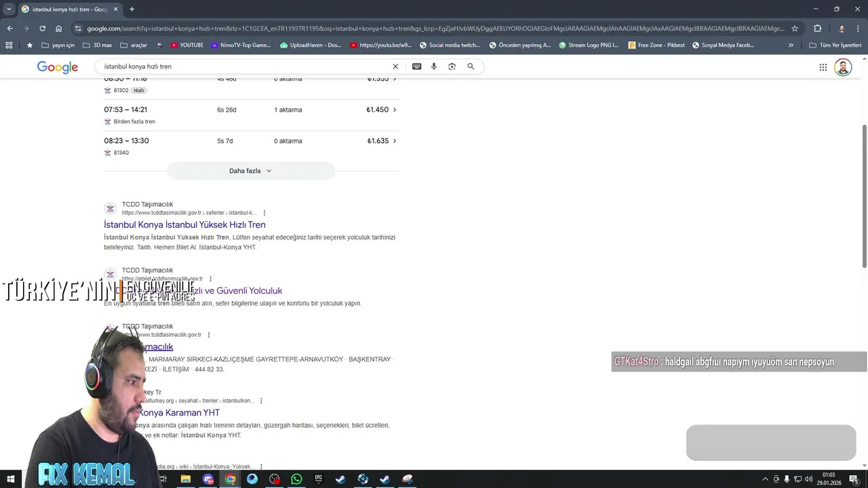
Task: Open the tab search dropdown arrow
Action: pyautogui.click(x=9, y=9)
